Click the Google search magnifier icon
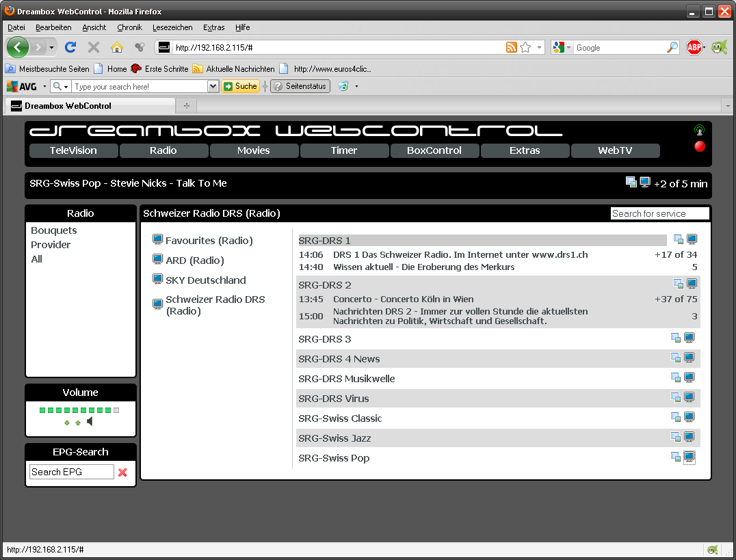The height and width of the screenshot is (560, 736). 672,47
